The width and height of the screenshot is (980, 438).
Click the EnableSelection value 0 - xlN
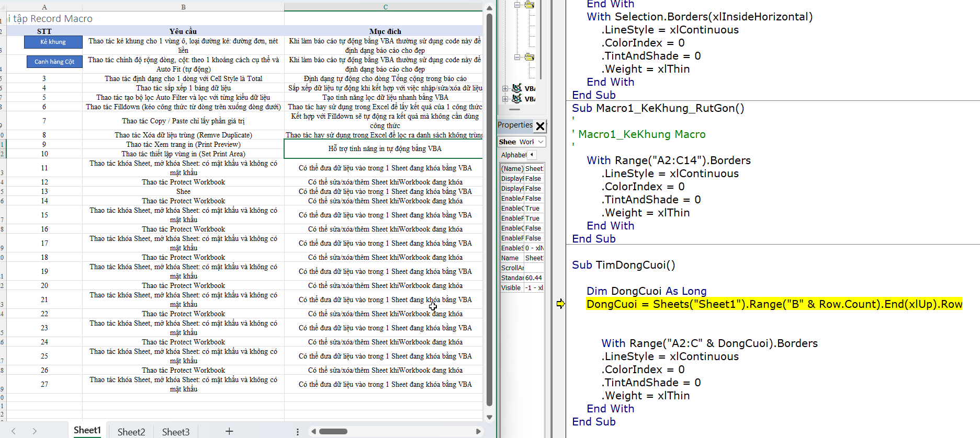[534, 248]
